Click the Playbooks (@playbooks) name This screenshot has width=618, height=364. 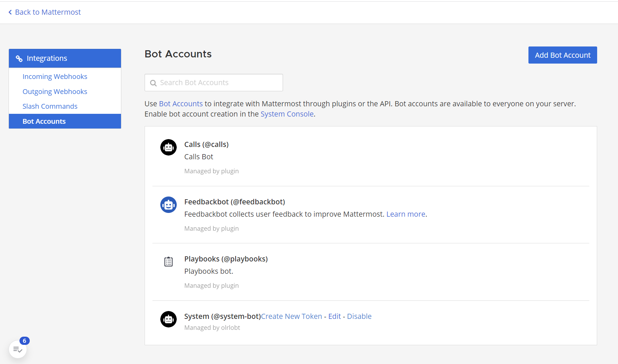(x=226, y=259)
